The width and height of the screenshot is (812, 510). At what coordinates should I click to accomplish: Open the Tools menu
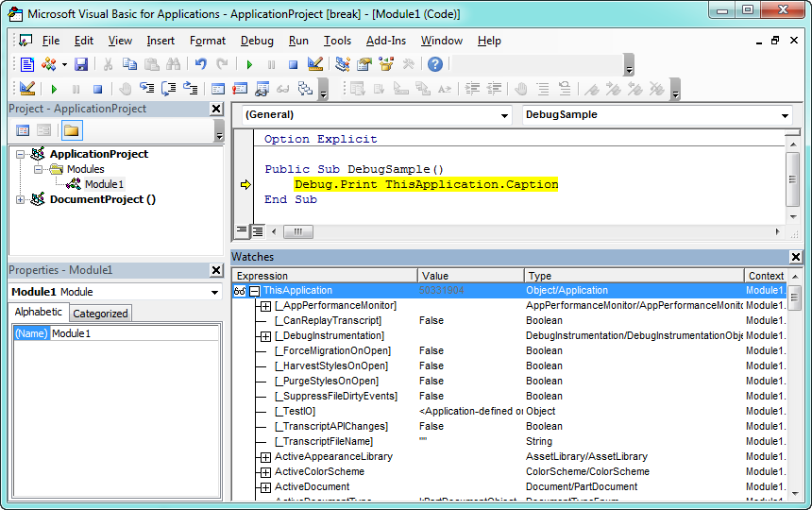(x=338, y=41)
